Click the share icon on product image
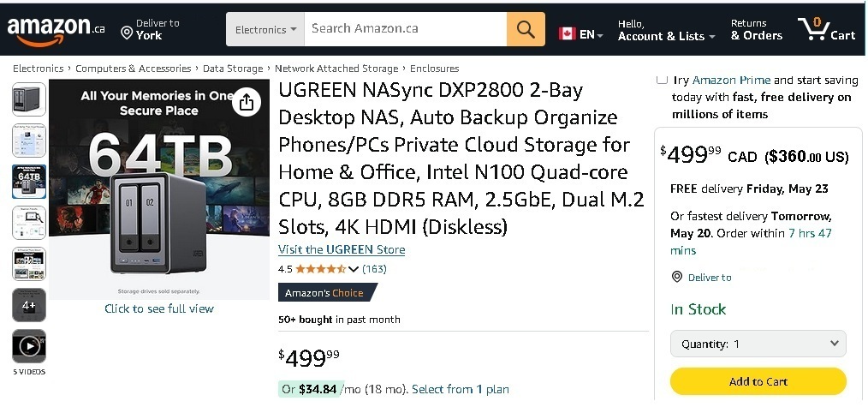The image size is (868, 407). click(247, 103)
